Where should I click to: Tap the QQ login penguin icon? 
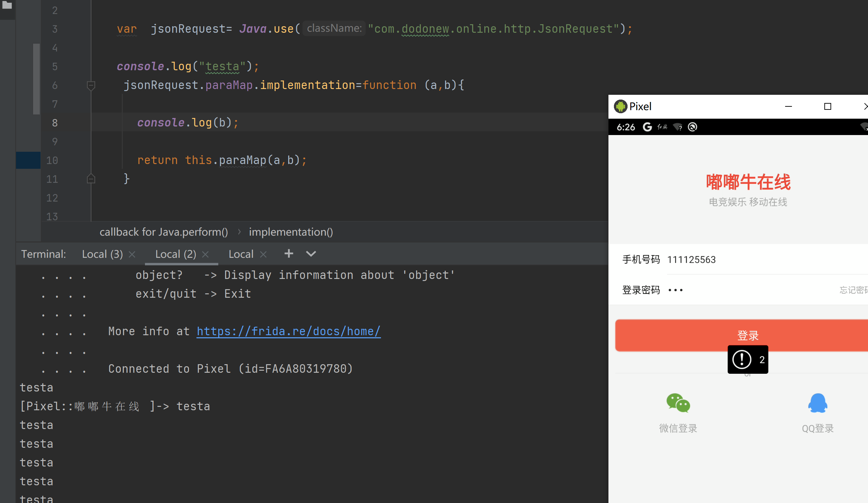pos(818,403)
